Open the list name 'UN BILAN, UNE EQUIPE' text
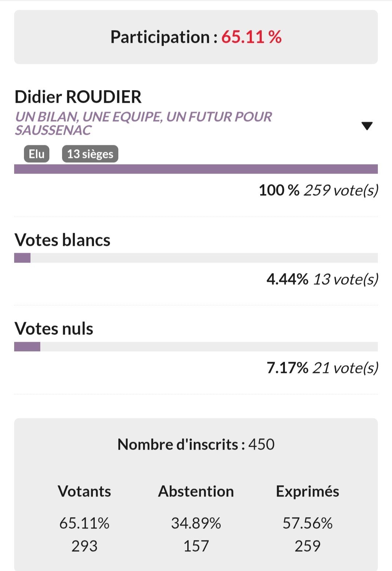The width and height of the screenshot is (392, 571). 143,123
